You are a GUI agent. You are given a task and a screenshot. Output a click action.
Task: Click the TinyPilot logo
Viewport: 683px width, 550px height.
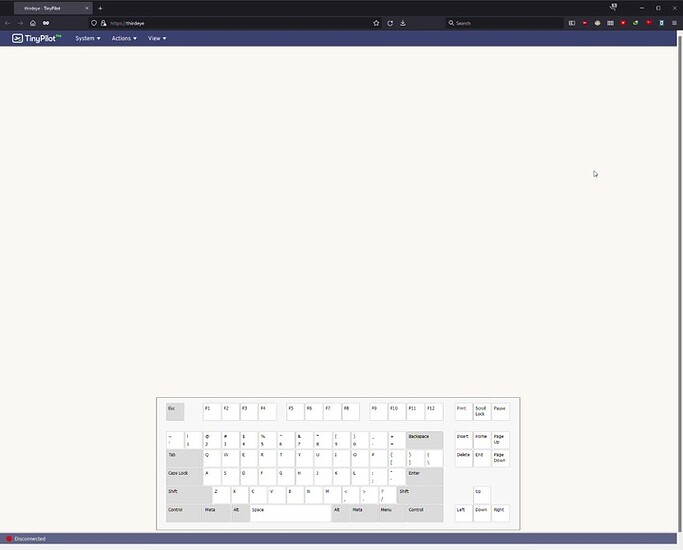36,38
